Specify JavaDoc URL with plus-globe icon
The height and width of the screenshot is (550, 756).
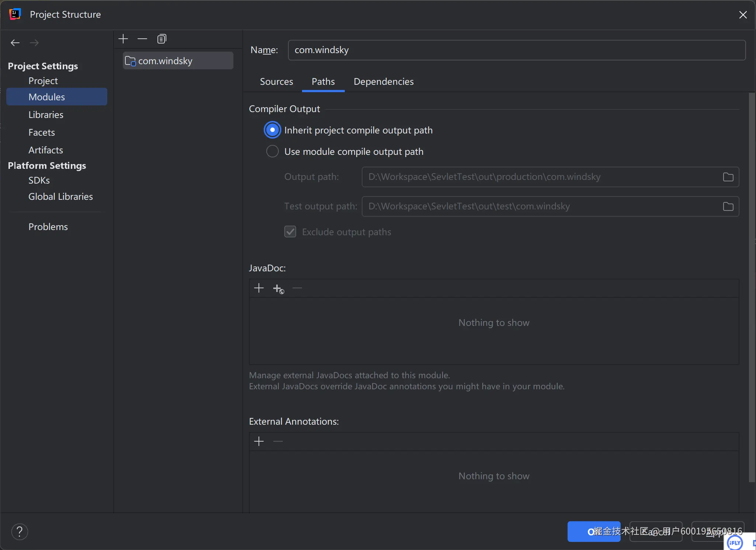coord(278,289)
